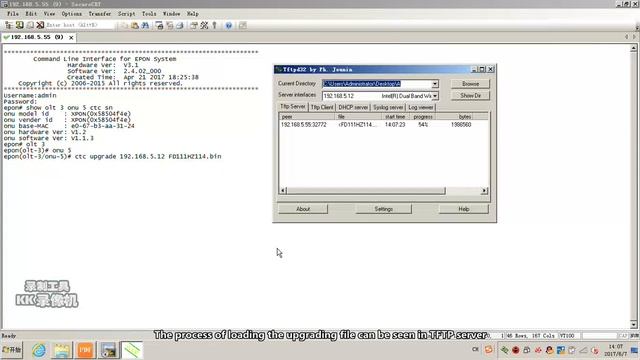Viewport: 640px width, 360px height.
Task: Click the Show Dir button
Action: click(470, 96)
